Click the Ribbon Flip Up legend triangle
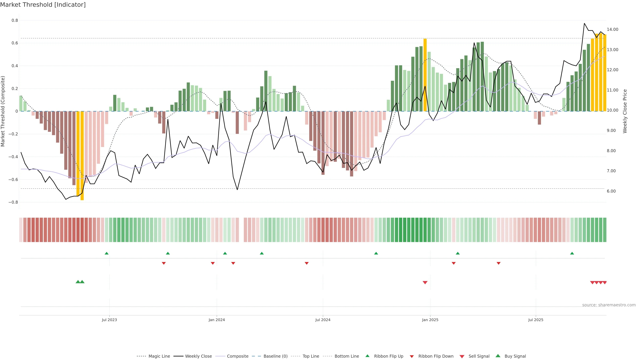 [367, 356]
